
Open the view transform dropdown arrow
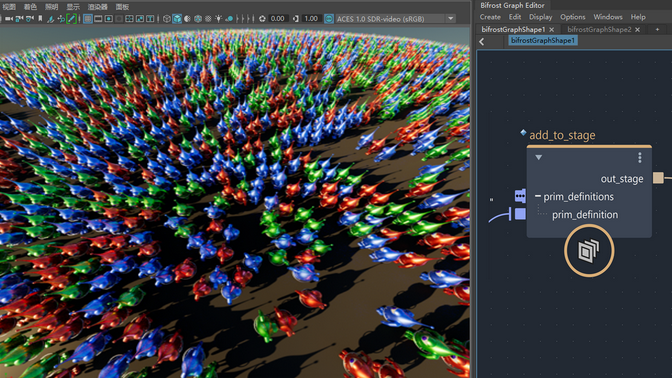click(x=450, y=19)
